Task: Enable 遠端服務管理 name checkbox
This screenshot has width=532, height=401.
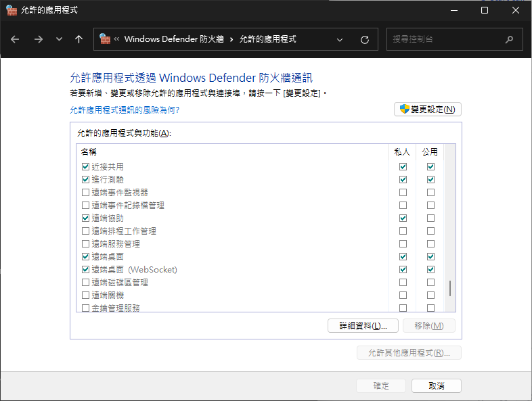Action: (85, 244)
